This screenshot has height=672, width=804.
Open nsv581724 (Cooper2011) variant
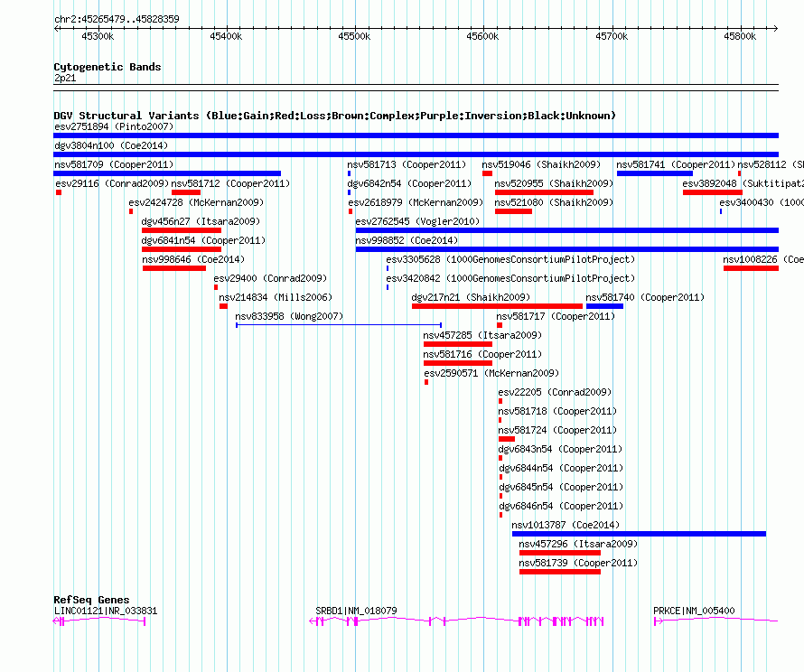tap(557, 430)
